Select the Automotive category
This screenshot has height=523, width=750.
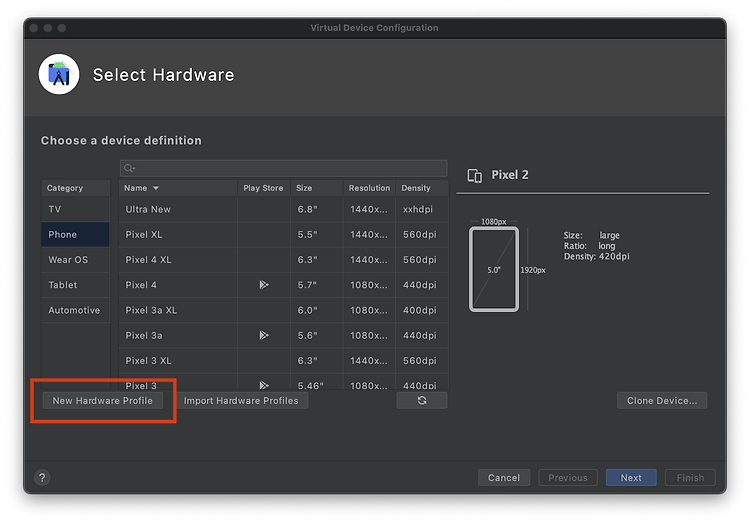pos(76,310)
